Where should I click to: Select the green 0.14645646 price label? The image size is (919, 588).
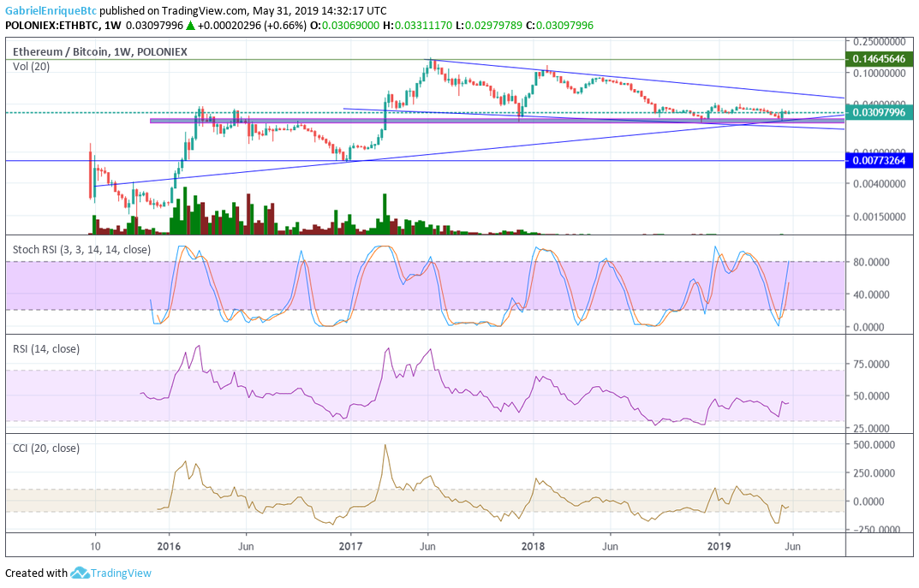879,58
